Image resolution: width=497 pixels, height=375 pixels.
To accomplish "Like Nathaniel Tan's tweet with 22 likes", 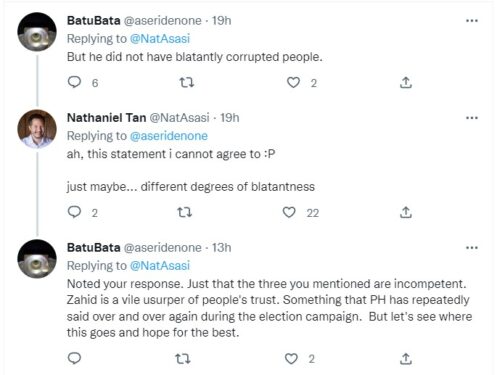I will [x=289, y=212].
